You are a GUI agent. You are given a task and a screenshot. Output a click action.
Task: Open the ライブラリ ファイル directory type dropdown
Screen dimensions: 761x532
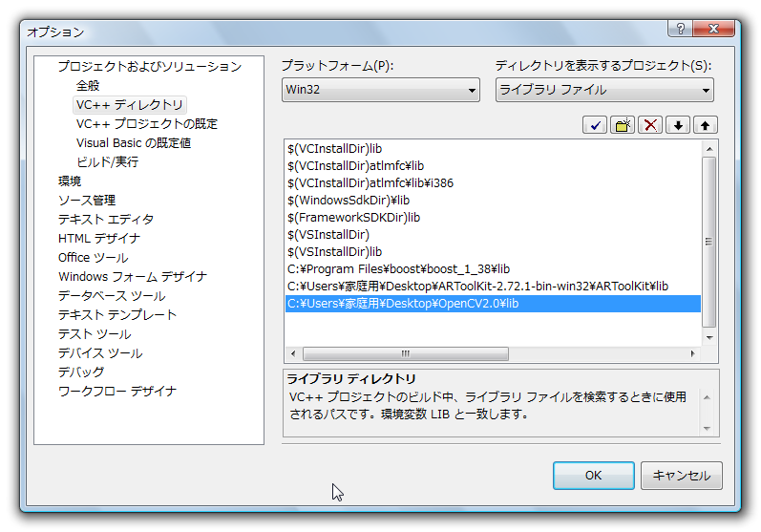tap(604, 91)
